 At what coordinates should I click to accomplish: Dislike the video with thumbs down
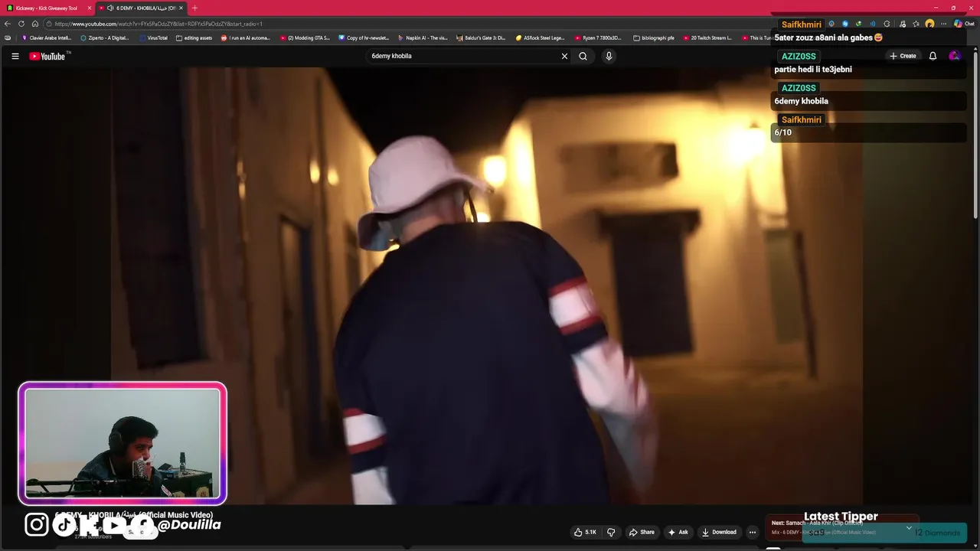[x=611, y=532]
